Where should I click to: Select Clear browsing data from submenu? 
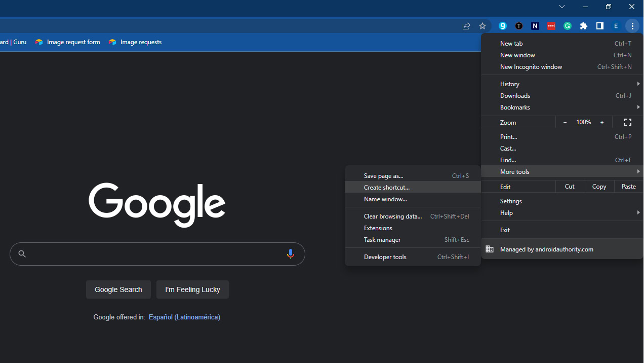click(x=393, y=216)
